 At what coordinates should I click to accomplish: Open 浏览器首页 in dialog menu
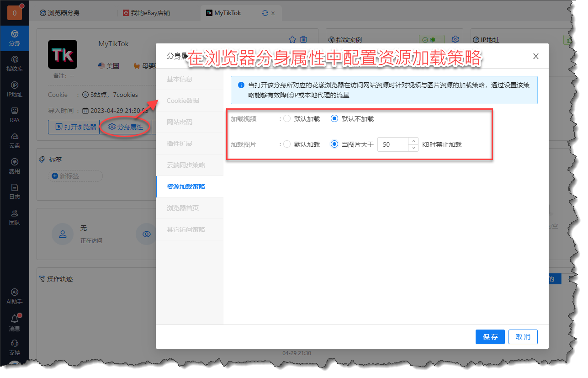190,208
